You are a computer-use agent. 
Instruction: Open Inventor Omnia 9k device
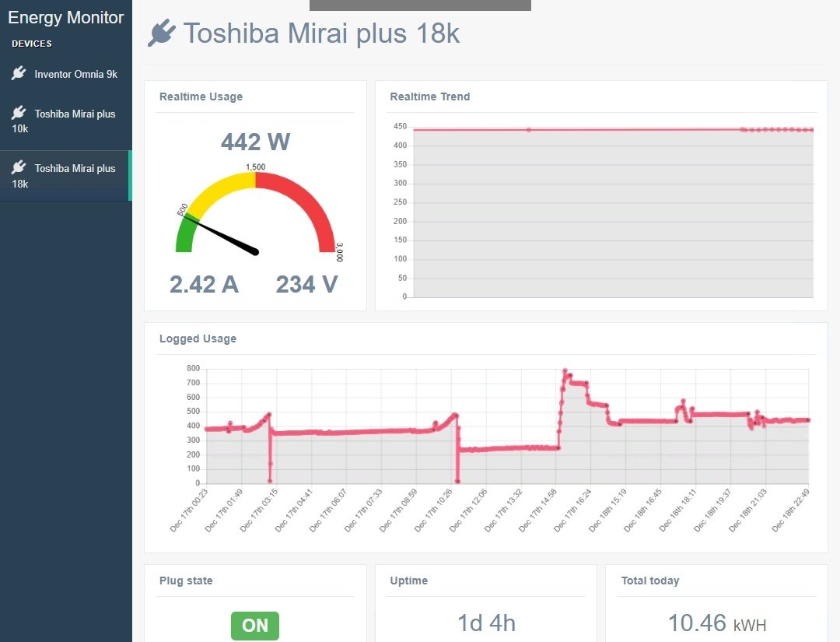[66, 74]
